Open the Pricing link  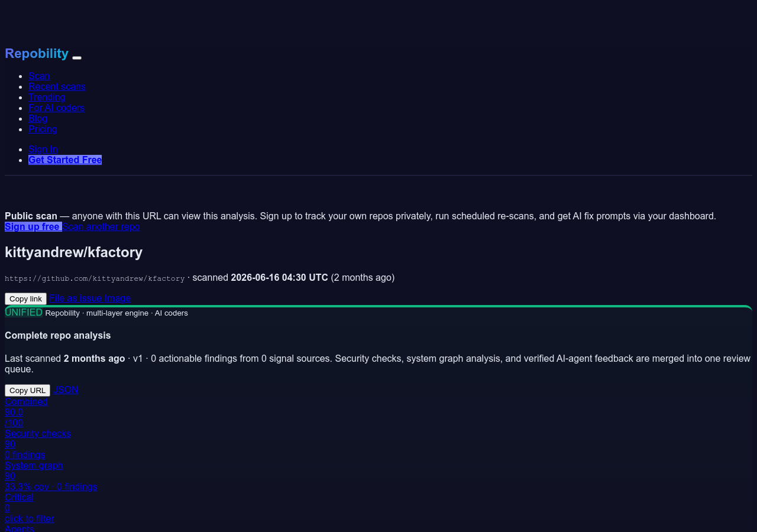[x=43, y=129]
